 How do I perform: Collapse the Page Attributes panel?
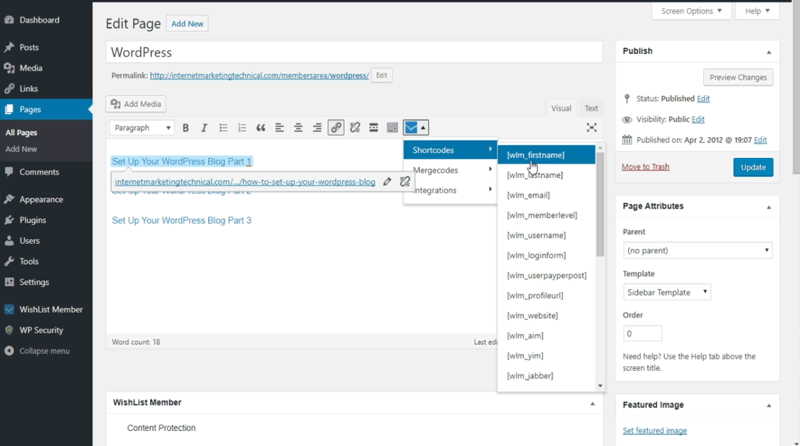point(768,206)
